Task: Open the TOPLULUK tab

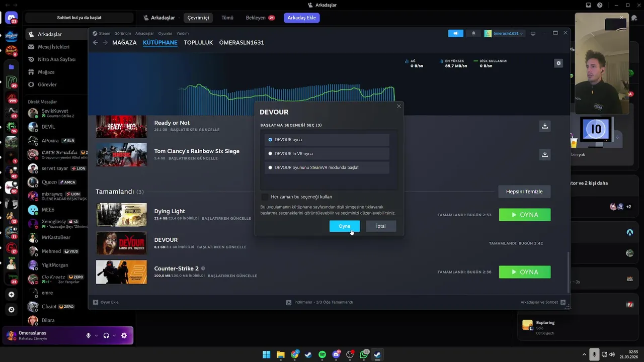Action: click(x=198, y=43)
